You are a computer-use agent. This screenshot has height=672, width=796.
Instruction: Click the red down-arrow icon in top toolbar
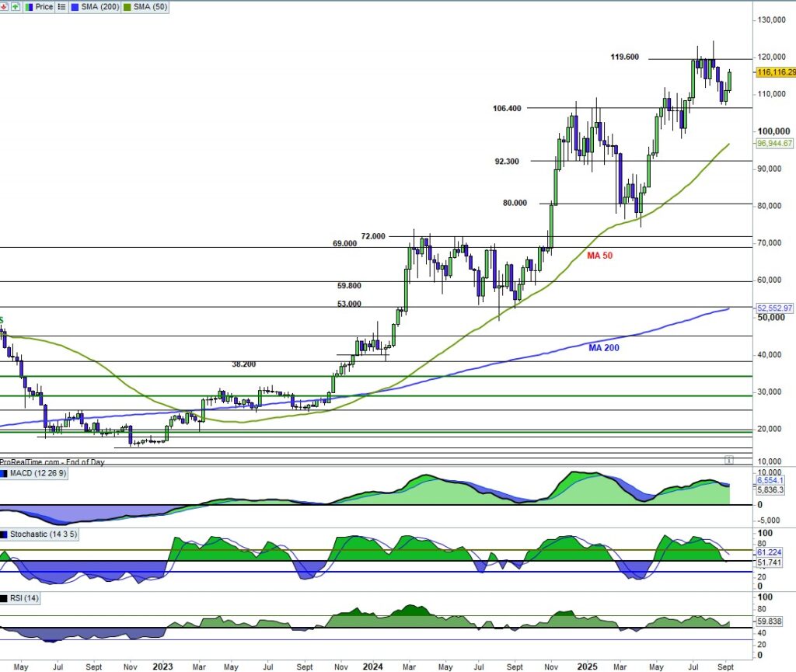(4, 6)
